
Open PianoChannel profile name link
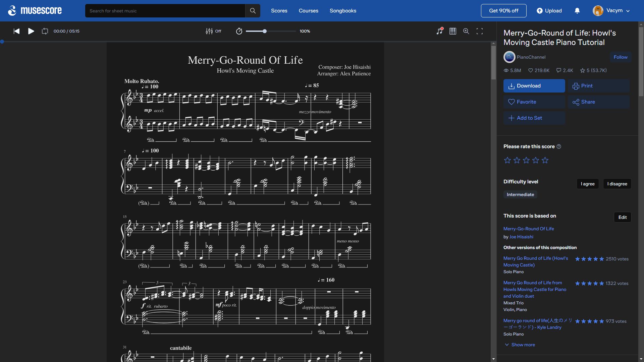click(x=531, y=57)
